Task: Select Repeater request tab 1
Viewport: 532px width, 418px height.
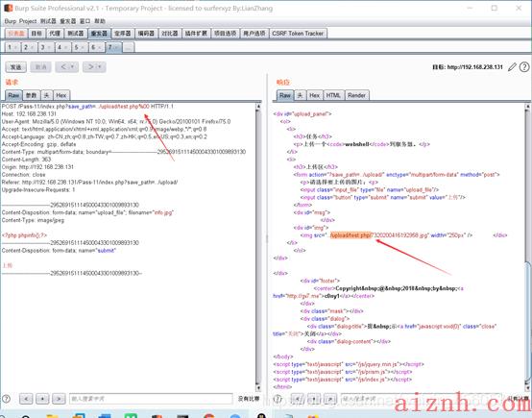Action: click(x=12, y=47)
